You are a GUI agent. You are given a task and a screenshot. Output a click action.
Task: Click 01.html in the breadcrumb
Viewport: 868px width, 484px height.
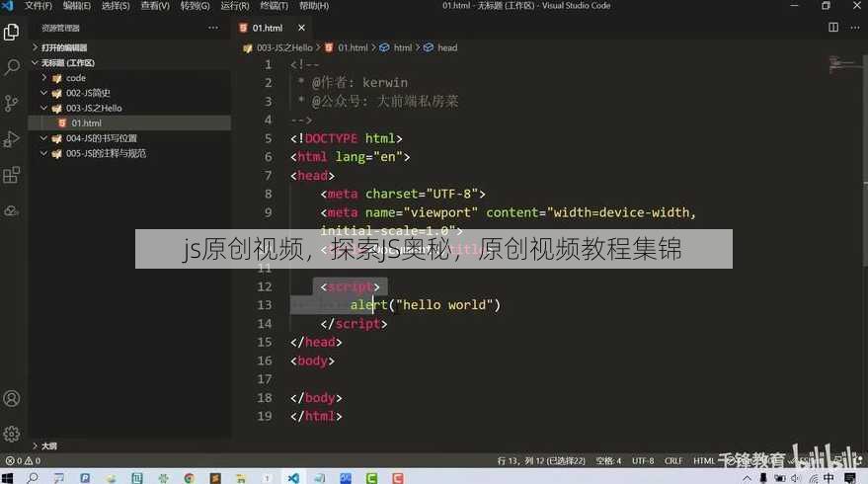tap(353, 47)
